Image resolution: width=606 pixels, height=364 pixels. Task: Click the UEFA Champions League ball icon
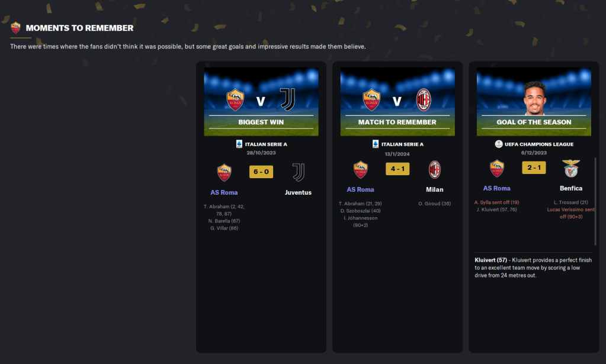tap(499, 144)
